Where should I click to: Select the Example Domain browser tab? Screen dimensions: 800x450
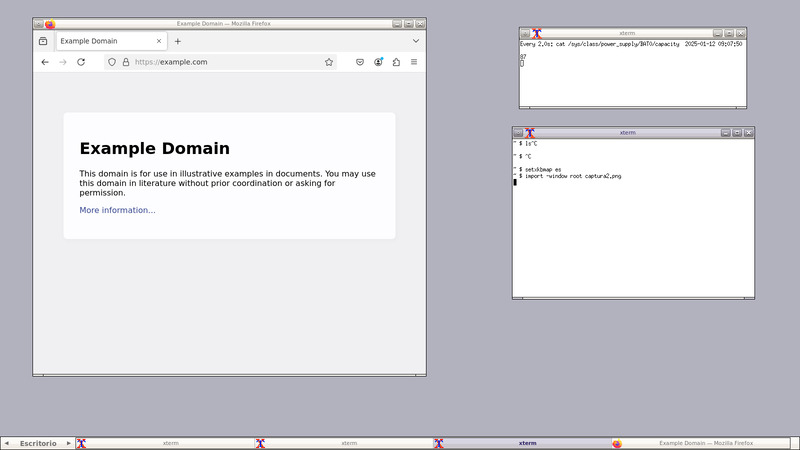[100, 41]
